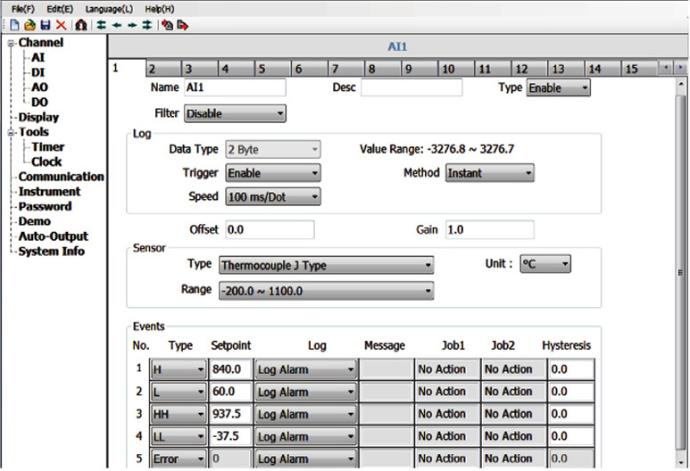
Task: Open the Language(L) menu
Action: [x=109, y=9]
